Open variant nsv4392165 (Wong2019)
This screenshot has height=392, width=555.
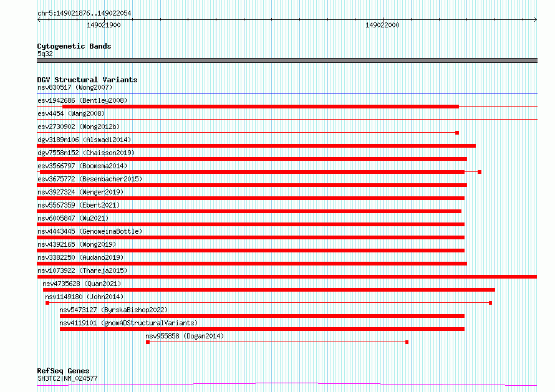77,244
